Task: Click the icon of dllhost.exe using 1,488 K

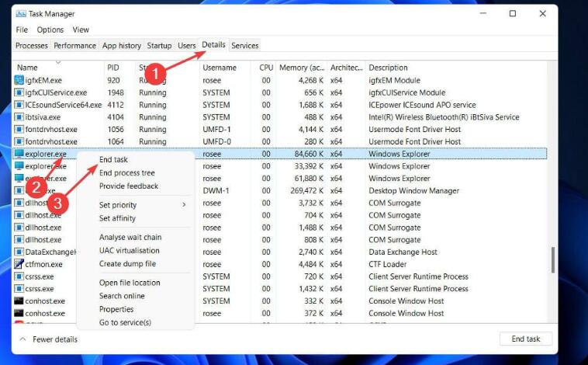Action: (x=19, y=228)
